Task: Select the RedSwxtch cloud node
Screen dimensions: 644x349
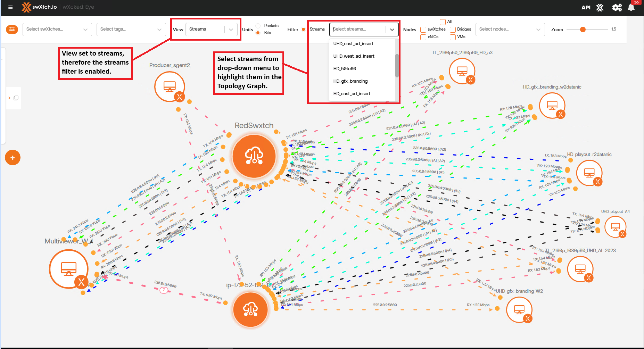Action: point(254,156)
